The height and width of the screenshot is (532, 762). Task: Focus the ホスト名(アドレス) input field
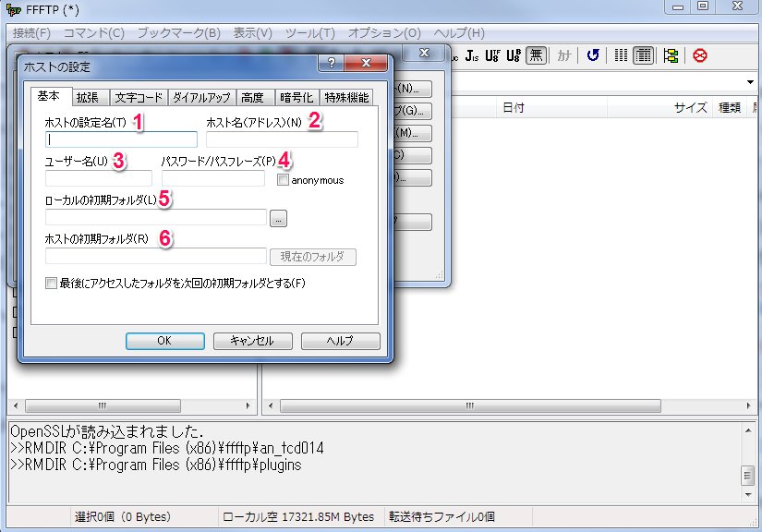(282, 139)
